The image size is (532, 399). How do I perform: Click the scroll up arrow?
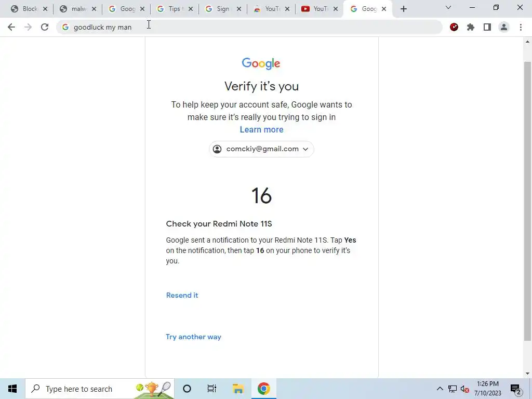tap(527, 42)
